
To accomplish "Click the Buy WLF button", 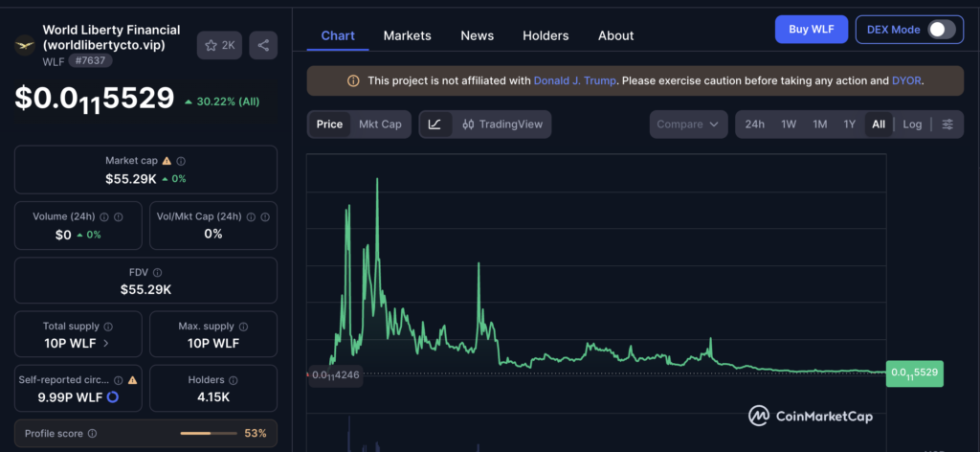I will point(811,30).
